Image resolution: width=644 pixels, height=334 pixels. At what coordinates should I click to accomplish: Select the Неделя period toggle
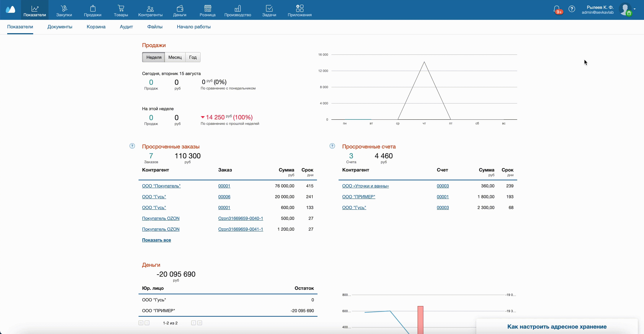154,57
